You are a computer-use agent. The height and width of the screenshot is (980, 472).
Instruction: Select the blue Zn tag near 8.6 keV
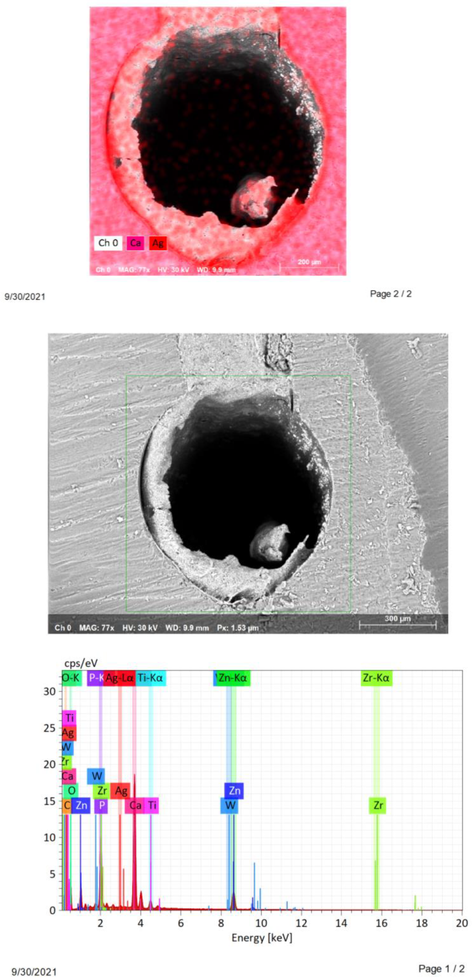[x=234, y=791]
